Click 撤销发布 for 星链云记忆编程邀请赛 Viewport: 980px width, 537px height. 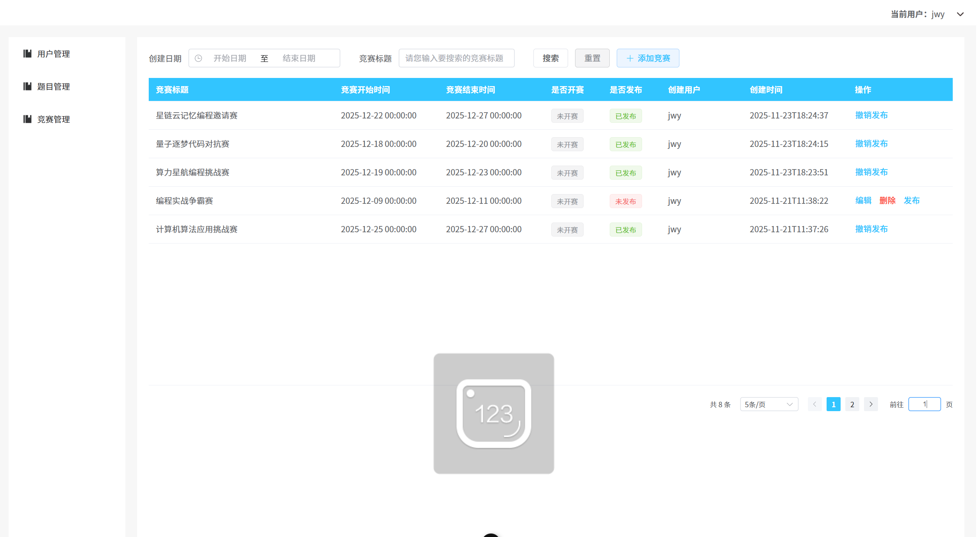871,115
